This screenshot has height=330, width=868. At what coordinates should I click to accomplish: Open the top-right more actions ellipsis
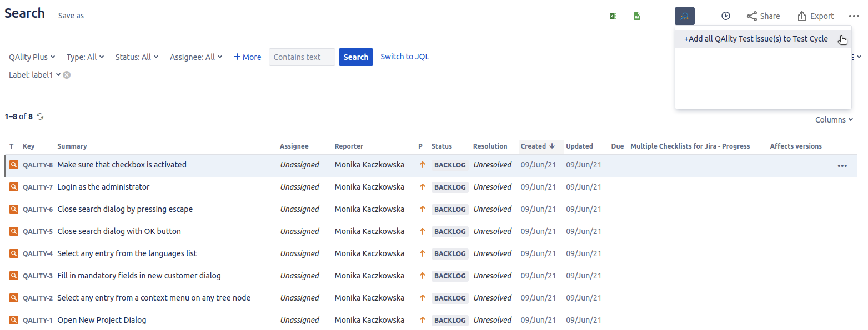tap(854, 16)
